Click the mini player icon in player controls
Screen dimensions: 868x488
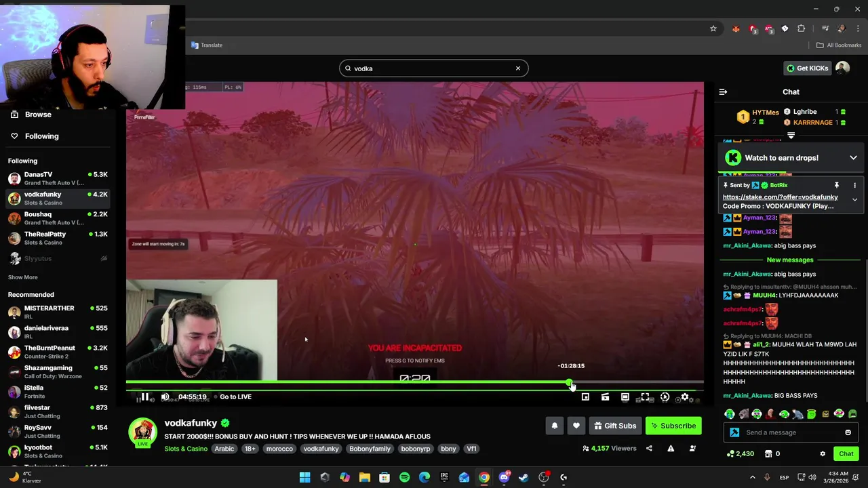coord(585,397)
